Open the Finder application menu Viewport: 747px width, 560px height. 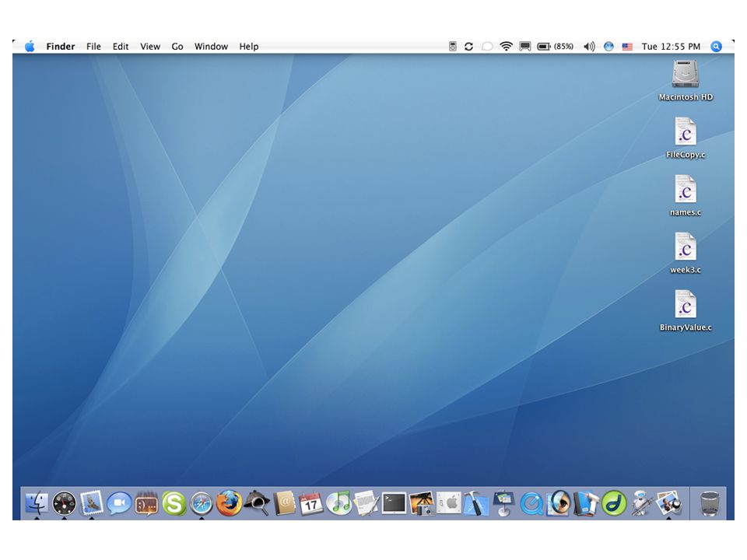coord(61,46)
